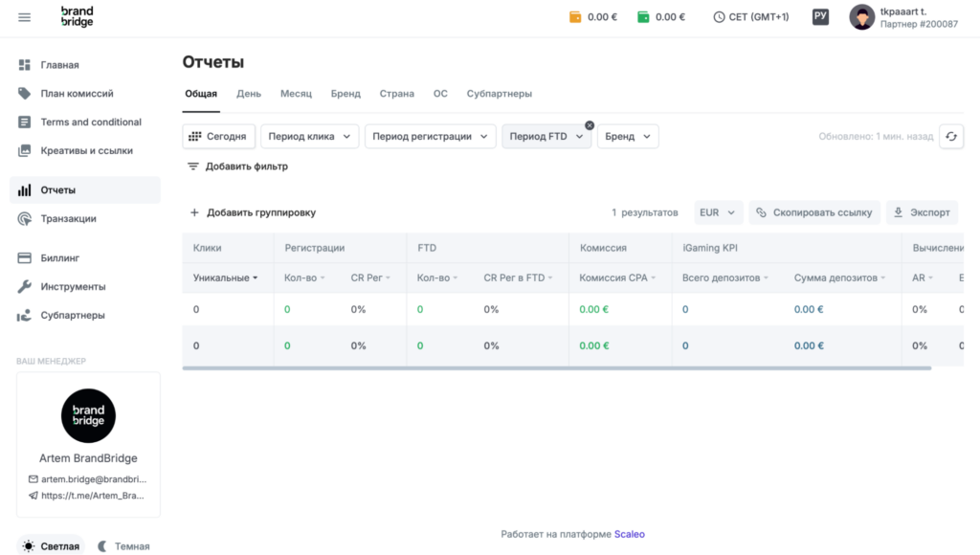
Task: Refresh the report with the reload icon
Action: pyautogui.click(x=951, y=136)
